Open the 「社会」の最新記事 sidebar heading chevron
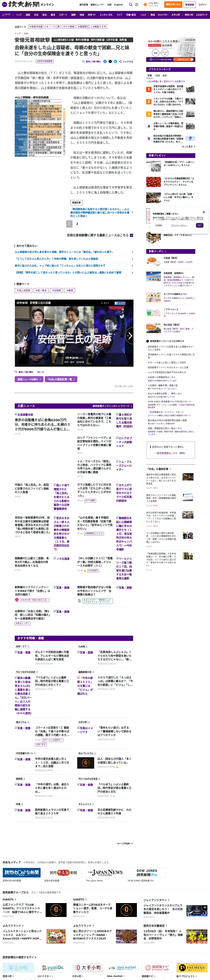Viewport: 210px width, 980px height. tap(158, 469)
